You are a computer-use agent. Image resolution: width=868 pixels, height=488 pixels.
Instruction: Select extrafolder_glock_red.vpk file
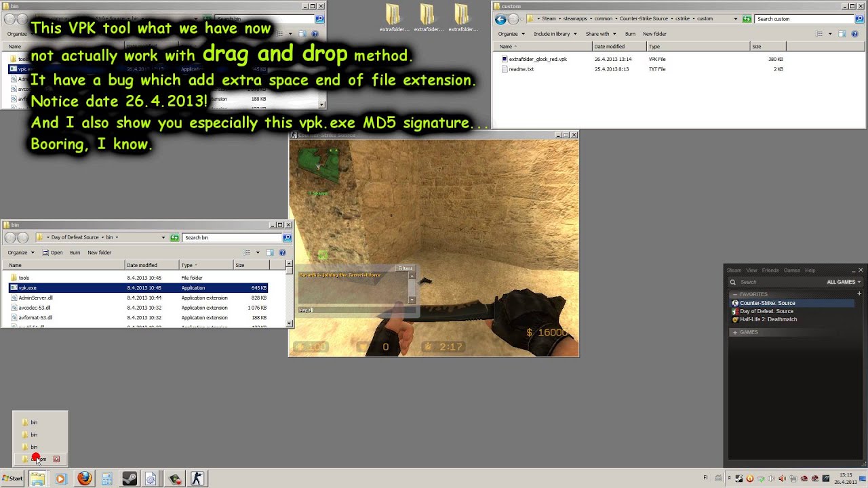(537, 59)
